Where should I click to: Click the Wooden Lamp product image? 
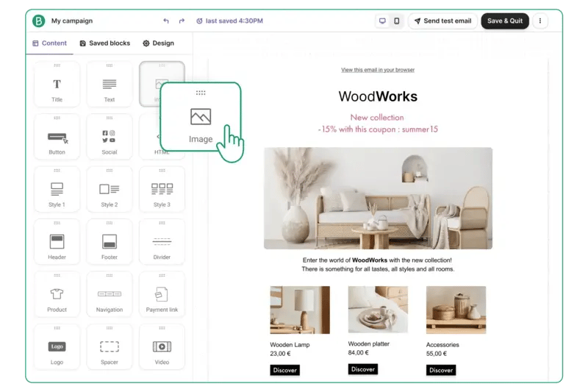(x=300, y=310)
